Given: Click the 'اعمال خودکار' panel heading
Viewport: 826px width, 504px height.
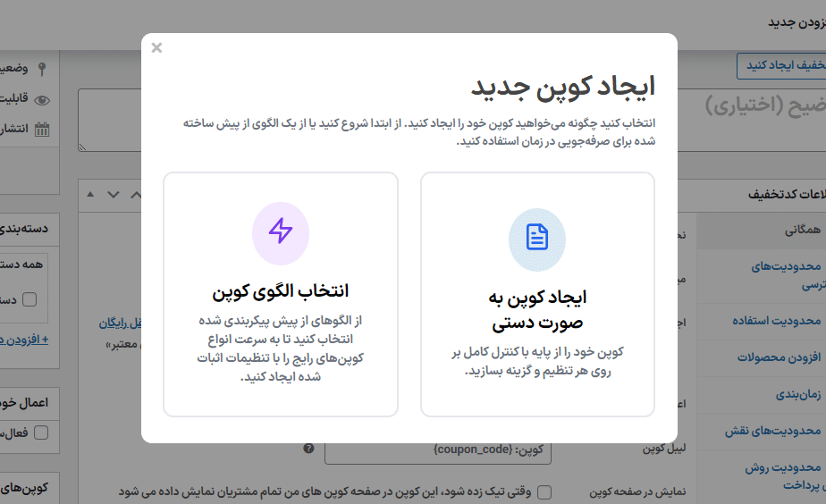Looking at the screenshot, I should (24, 403).
